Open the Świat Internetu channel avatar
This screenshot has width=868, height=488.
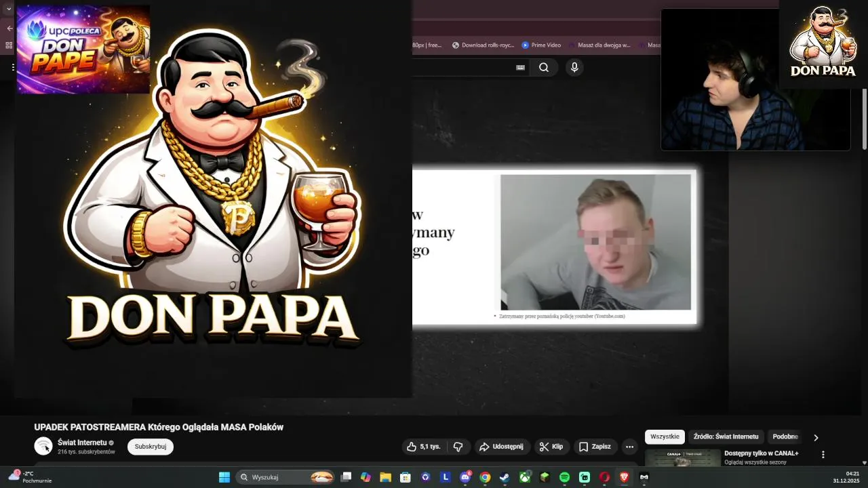(x=43, y=446)
